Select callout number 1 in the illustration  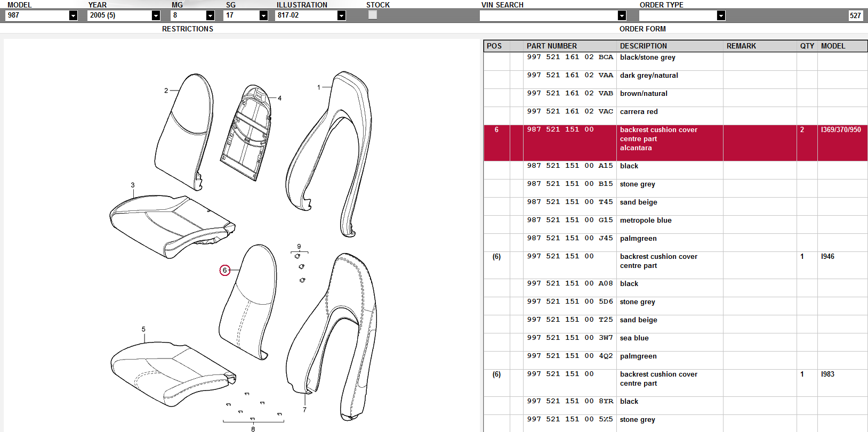coord(319,87)
